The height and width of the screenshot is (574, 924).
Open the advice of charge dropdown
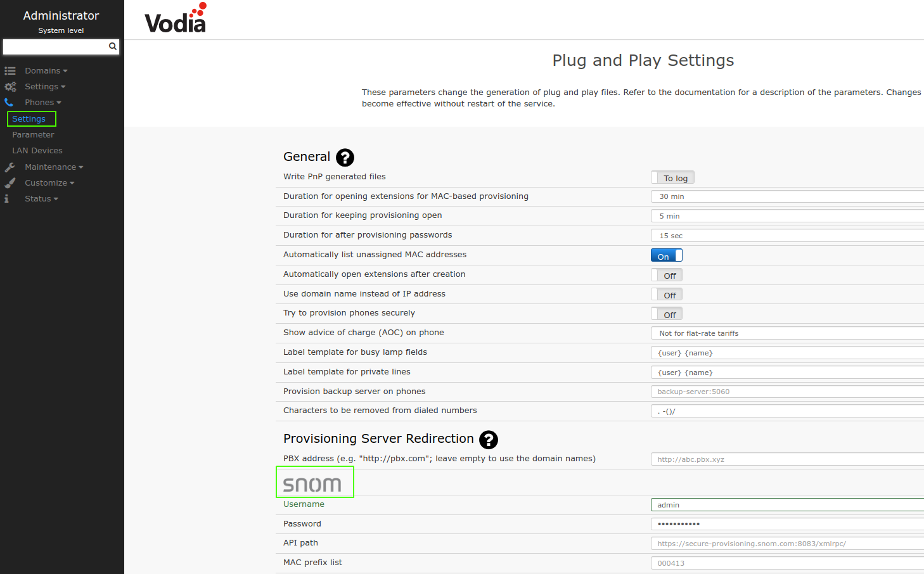(x=787, y=333)
